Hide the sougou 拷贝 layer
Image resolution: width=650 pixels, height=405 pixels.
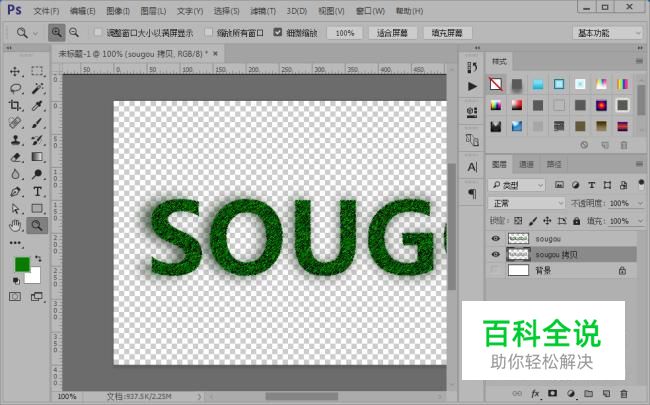tap(495, 255)
